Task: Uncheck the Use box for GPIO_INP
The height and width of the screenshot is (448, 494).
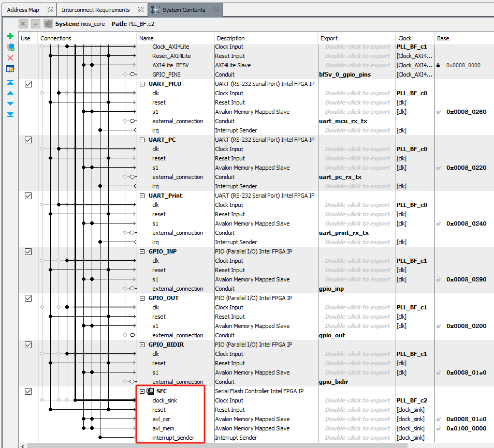Action: point(28,251)
